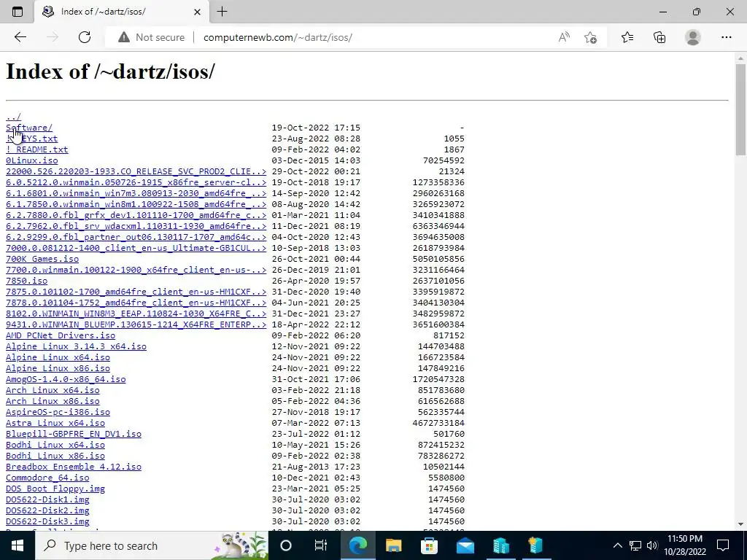This screenshot has width=747, height=560.
Task: Go back to the previous page
Action: [20, 37]
